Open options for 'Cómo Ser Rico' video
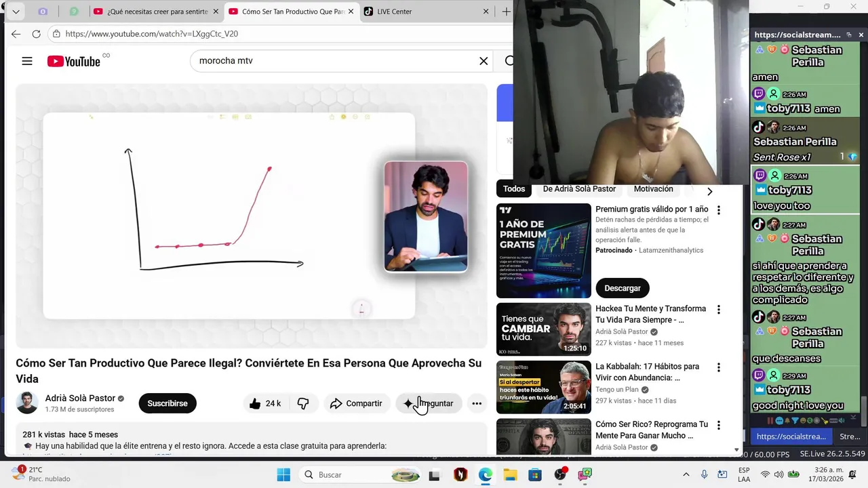868x488 pixels. 719,425
